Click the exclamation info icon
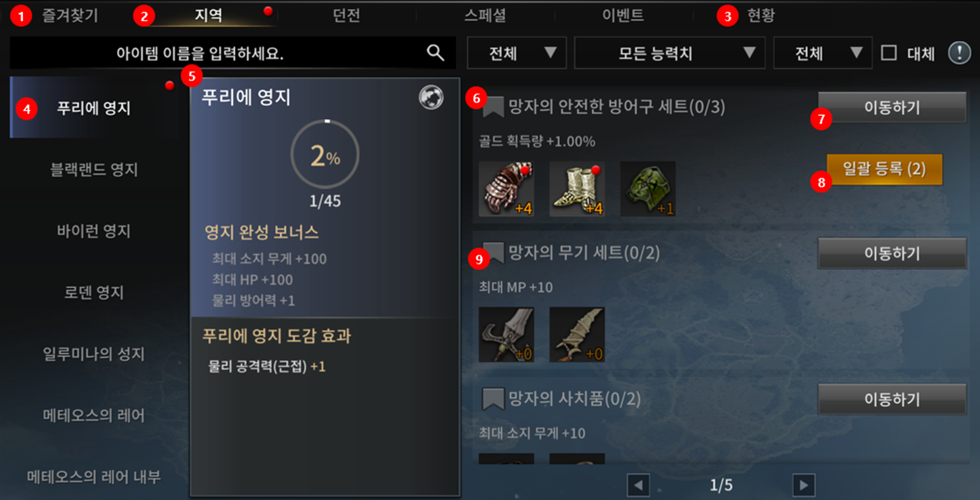 coord(959,53)
